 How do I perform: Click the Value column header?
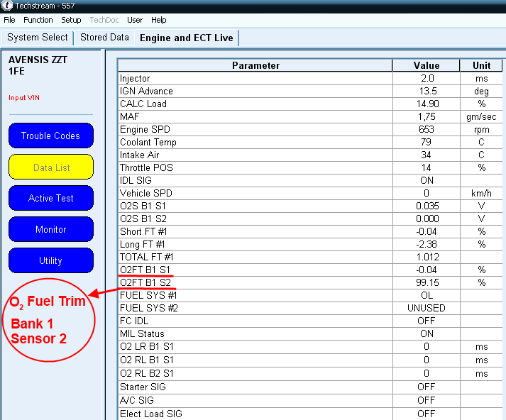[x=427, y=65]
